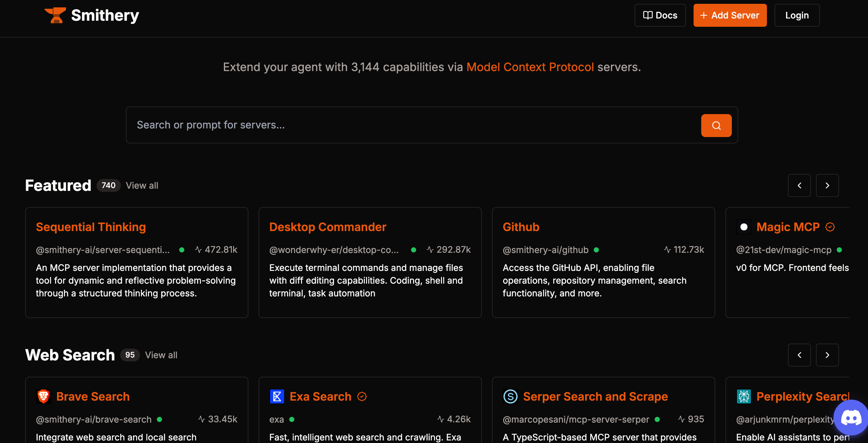Follow the Model Context Protocol link
This screenshot has height=443, width=868.
click(530, 67)
